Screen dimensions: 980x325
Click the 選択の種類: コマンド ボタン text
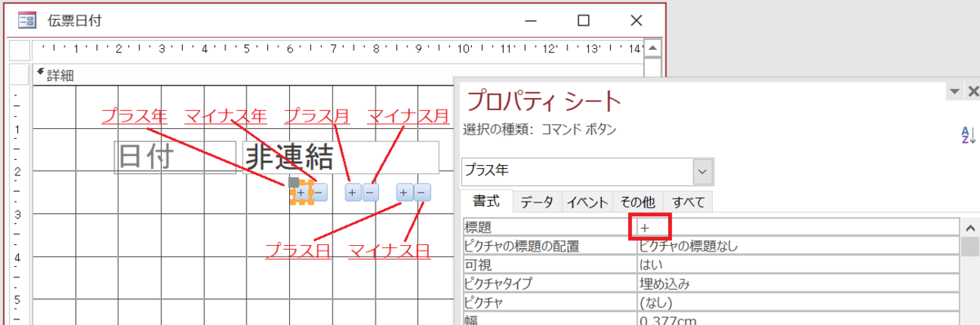click(x=540, y=129)
